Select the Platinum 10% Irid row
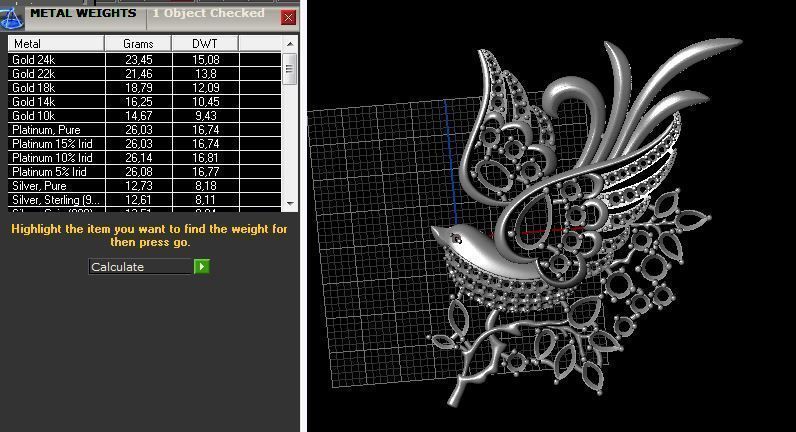Viewport: 796px width, 432px height. coord(145,158)
